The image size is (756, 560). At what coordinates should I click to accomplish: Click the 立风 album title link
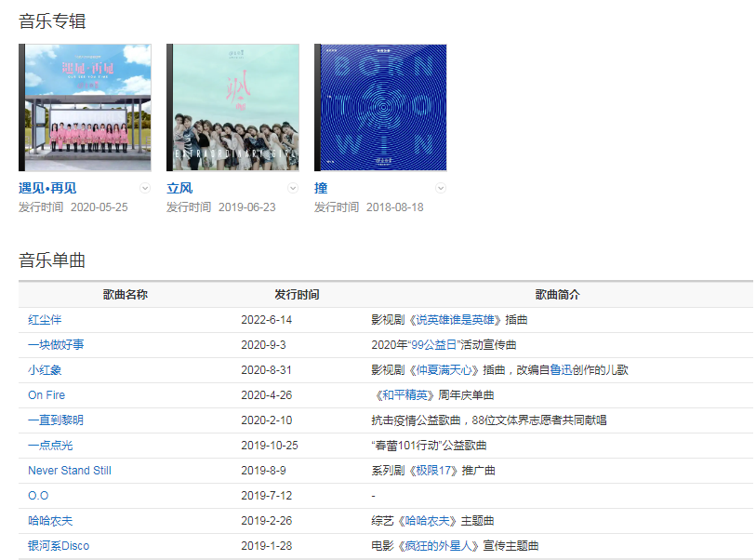[x=179, y=188]
